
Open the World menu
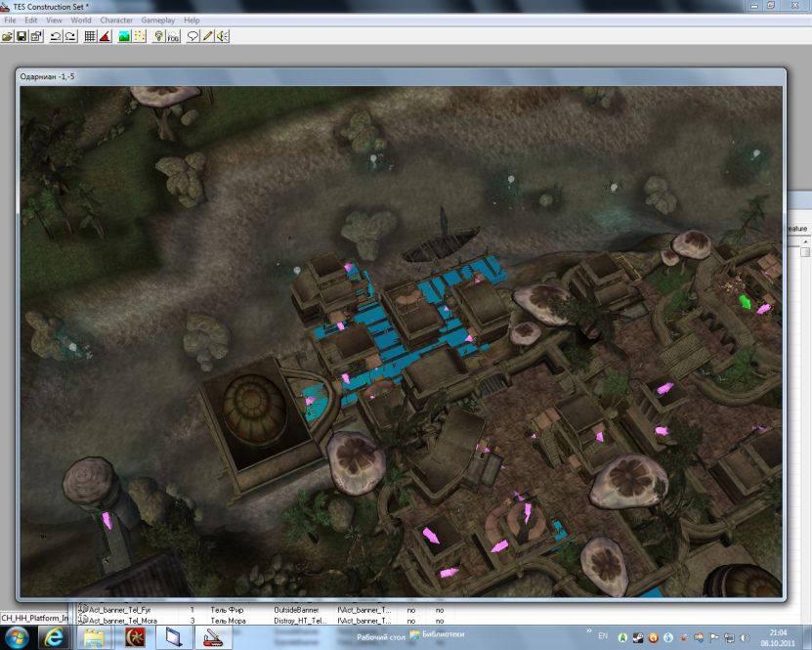(x=81, y=21)
